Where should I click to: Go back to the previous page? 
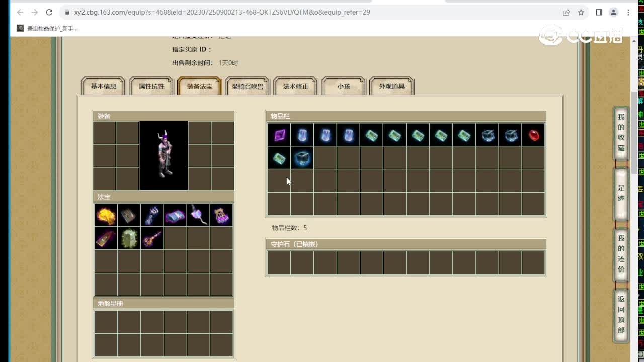point(20,12)
